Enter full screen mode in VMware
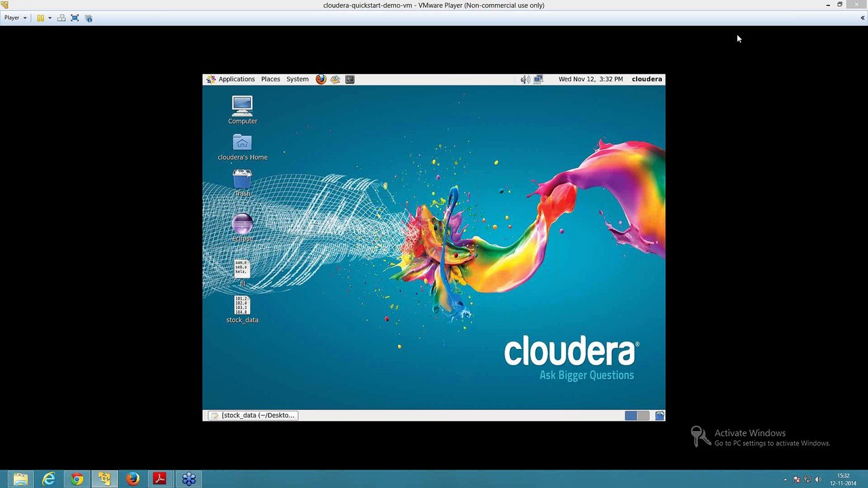The width and height of the screenshot is (868, 488). (x=75, y=18)
